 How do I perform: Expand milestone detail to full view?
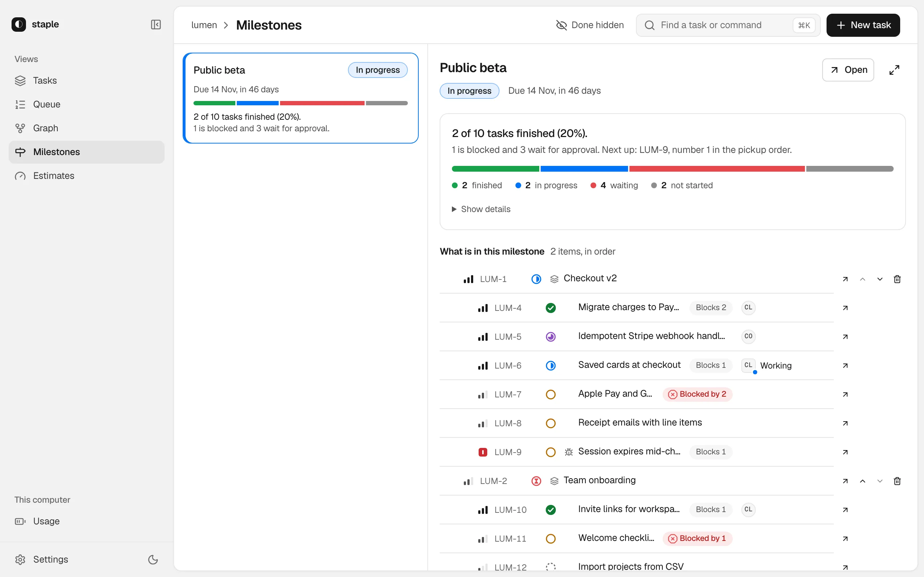(x=894, y=70)
